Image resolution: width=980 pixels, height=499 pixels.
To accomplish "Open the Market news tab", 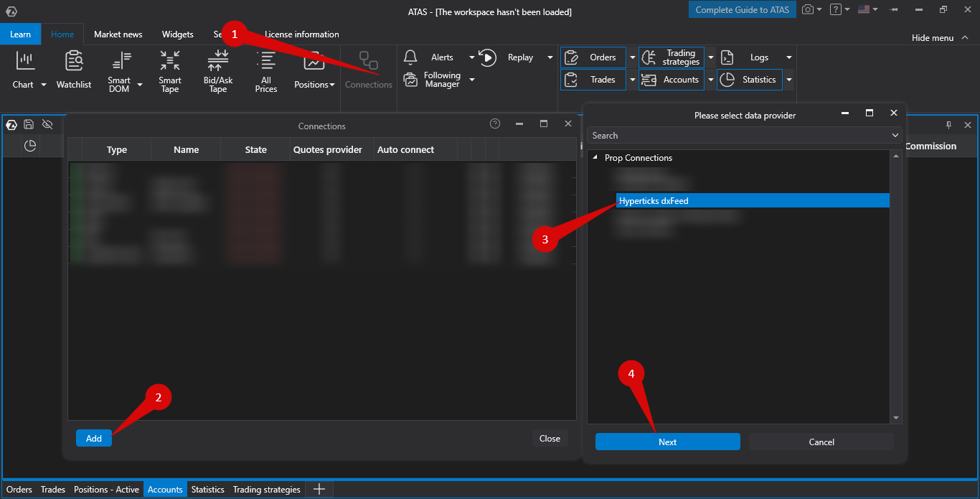I will [118, 34].
